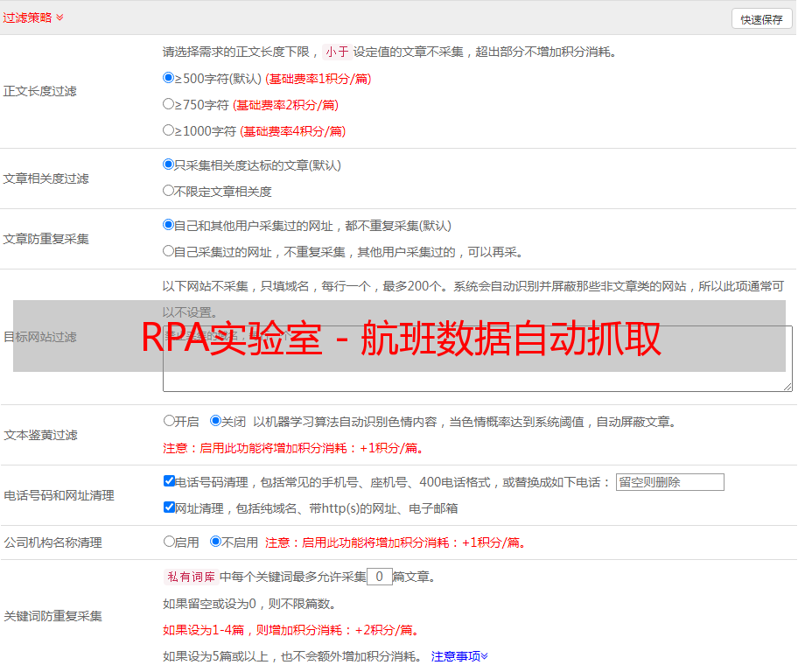Screen dimensions: 798x672
Task: Toggle the 电话号码清理 checkbox
Action: pos(169,481)
